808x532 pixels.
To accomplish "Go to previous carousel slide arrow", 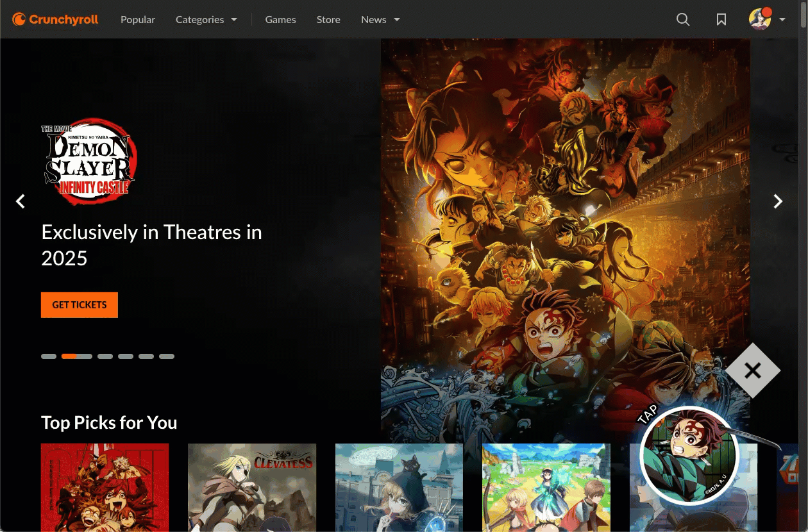I will [21, 201].
